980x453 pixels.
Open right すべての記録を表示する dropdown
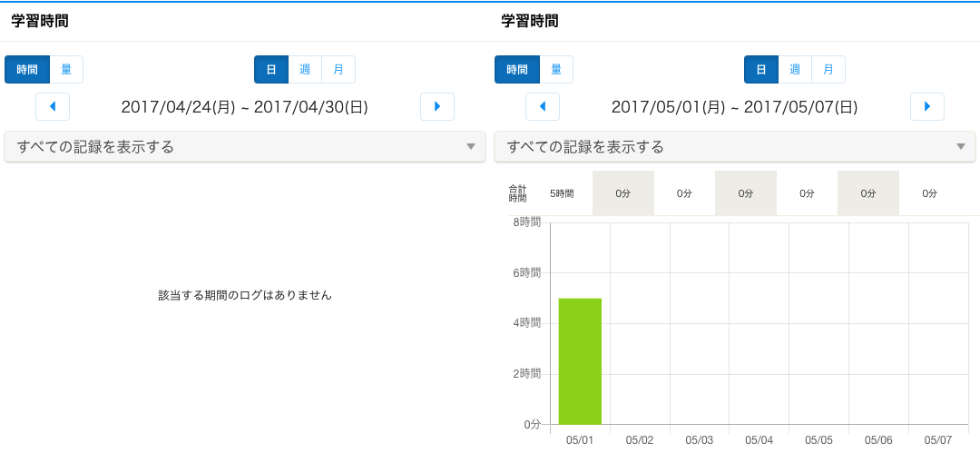coord(735,146)
